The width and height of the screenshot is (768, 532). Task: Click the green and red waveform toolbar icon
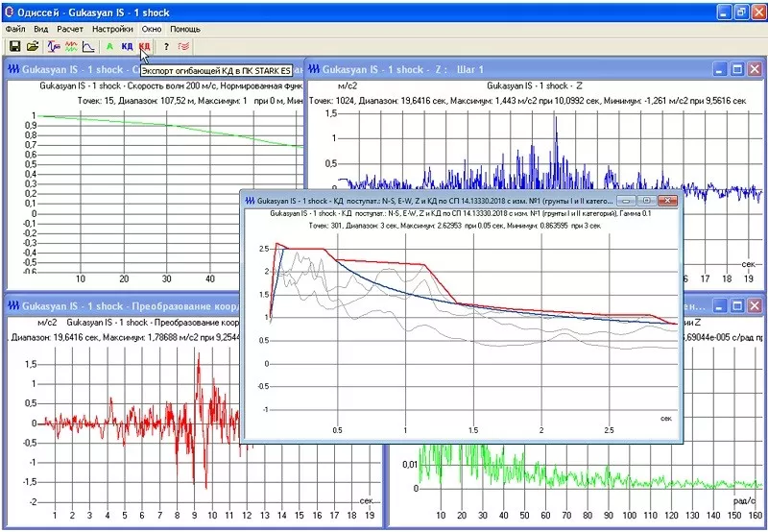tap(70, 46)
